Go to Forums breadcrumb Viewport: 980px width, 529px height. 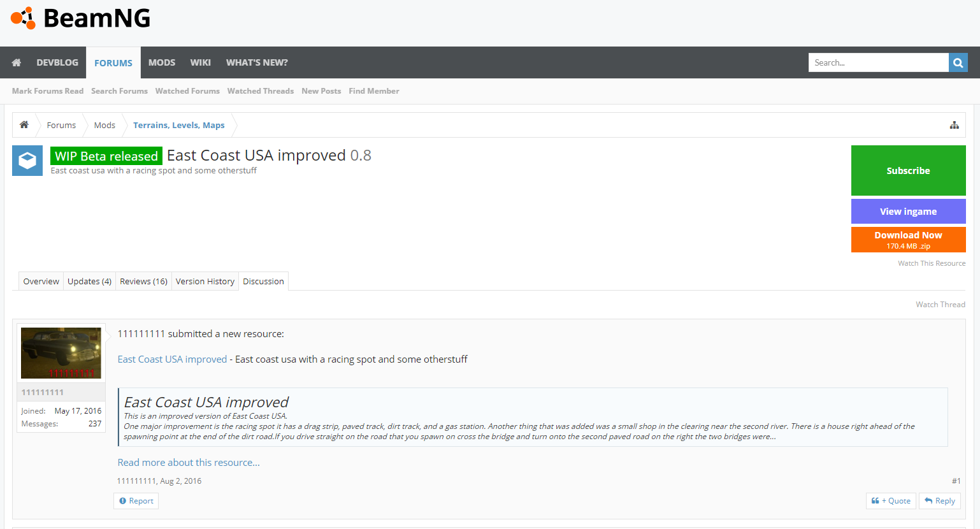coord(61,125)
